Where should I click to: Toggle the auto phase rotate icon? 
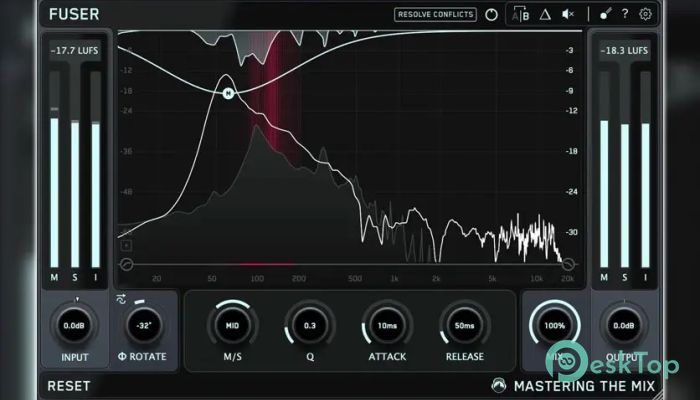121,299
